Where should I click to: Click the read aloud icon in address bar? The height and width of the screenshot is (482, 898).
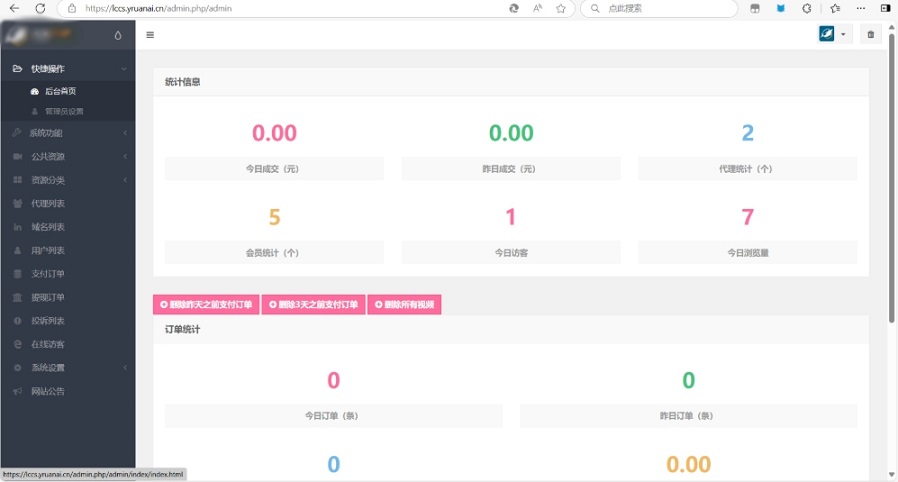537,8
